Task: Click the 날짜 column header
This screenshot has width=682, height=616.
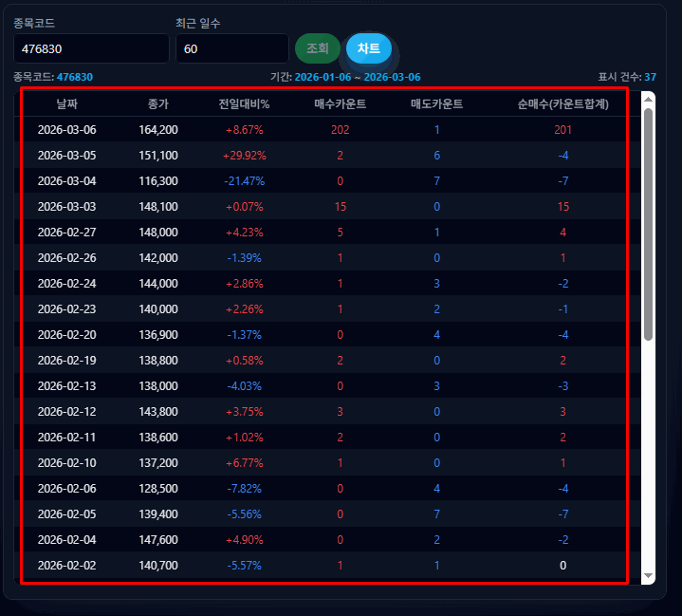Action: (x=66, y=103)
